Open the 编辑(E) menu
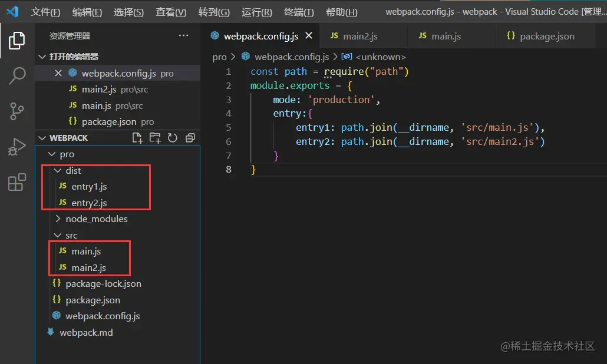This screenshot has width=607, height=364. click(87, 12)
